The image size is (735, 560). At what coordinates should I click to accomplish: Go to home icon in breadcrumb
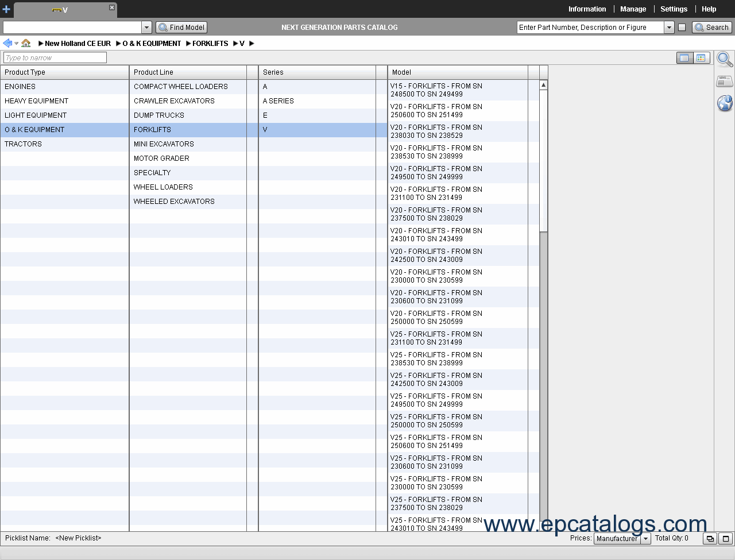(x=26, y=43)
